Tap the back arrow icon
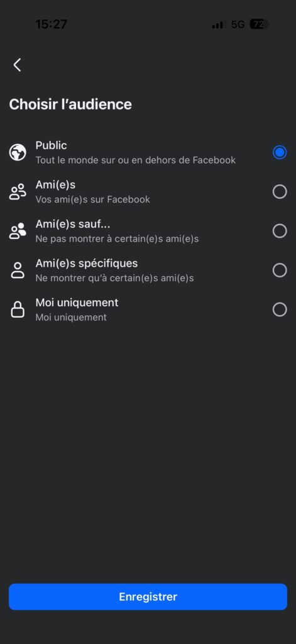Screen dimensions: 296x644 (x=17, y=65)
